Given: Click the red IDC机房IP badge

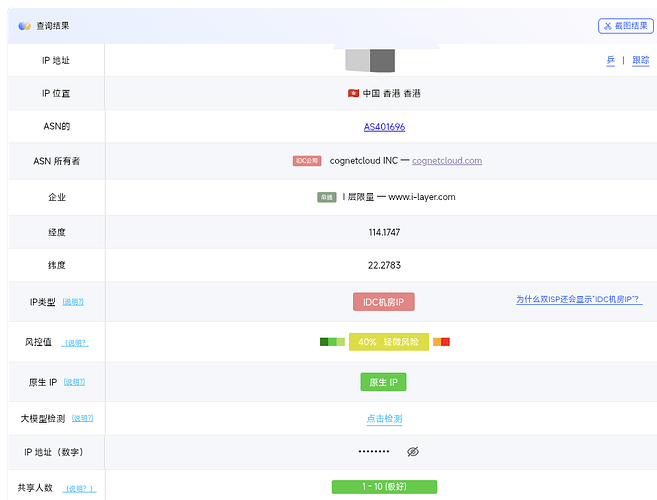Looking at the screenshot, I should [383, 302].
